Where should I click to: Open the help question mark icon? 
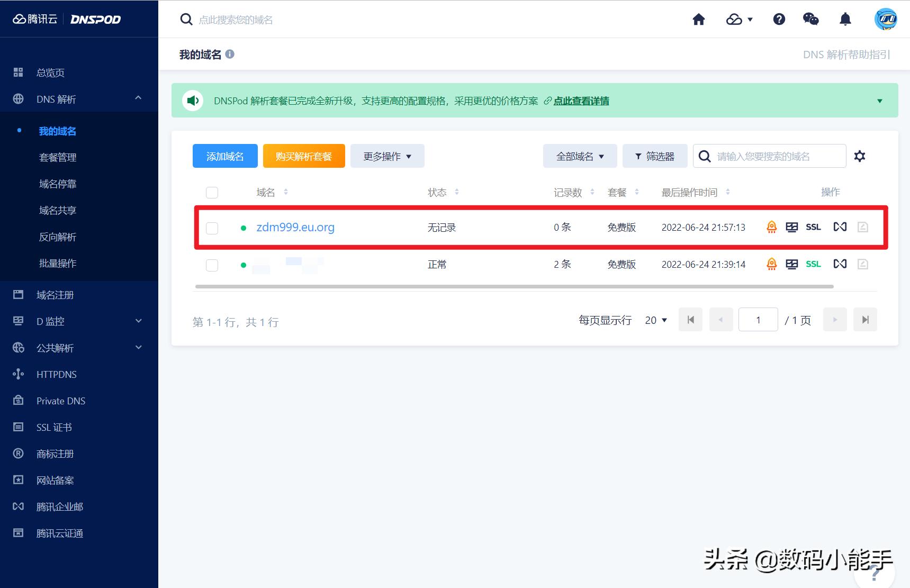pos(779,19)
